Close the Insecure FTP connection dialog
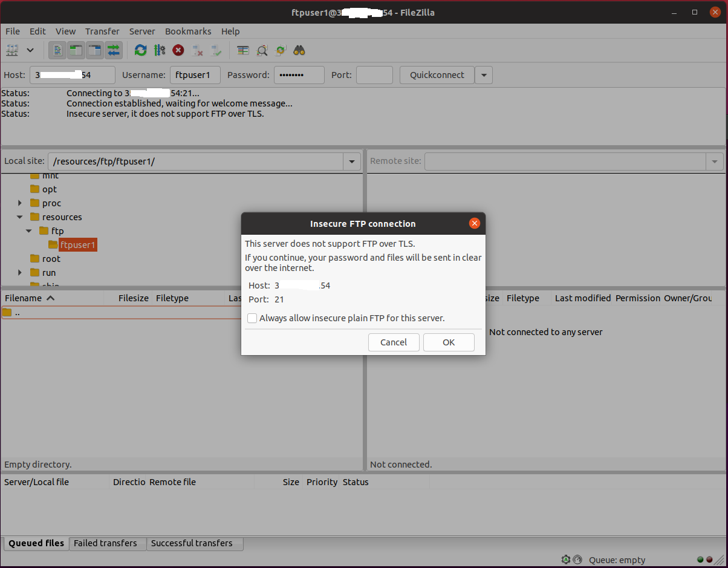 pyautogui.click(x=475, y=223)
